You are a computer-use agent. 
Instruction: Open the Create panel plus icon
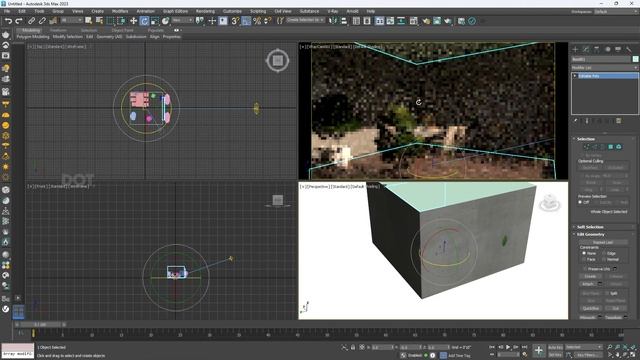[x=576, y=49]
